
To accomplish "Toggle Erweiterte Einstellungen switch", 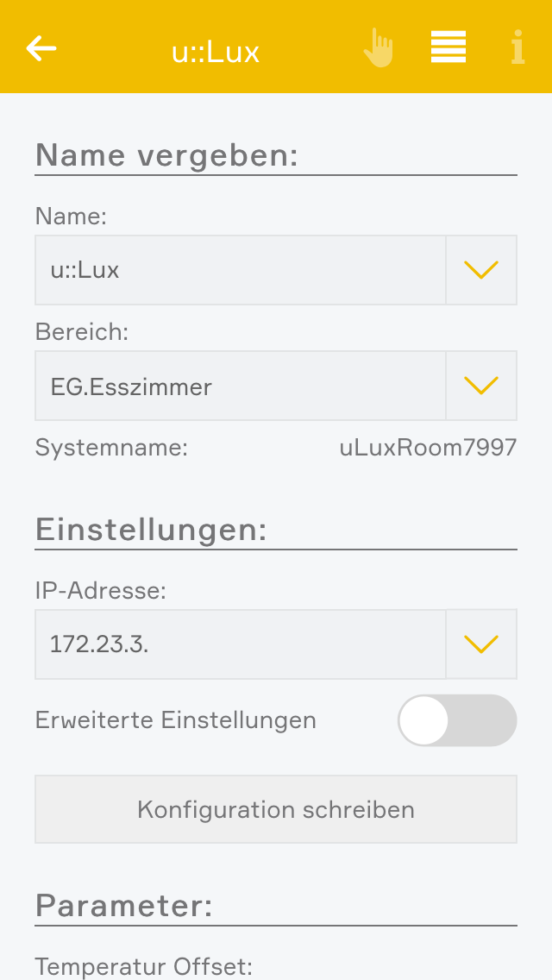I will [x=456, y=720].
